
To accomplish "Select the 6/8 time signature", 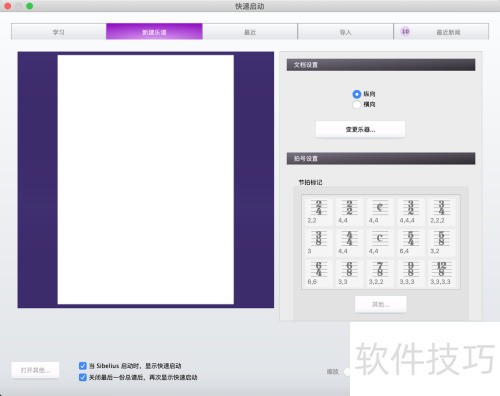I will pos(349,273).
